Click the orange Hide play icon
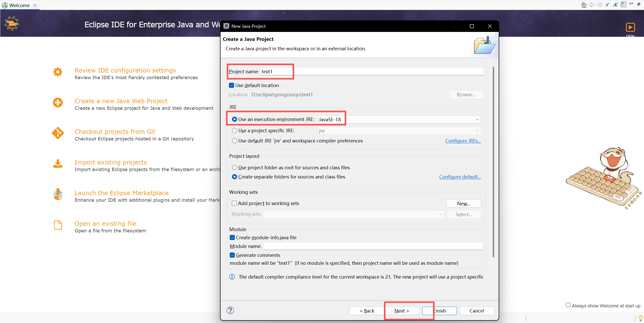Viewport: 644px width, 323px height. tap(630, 27)
